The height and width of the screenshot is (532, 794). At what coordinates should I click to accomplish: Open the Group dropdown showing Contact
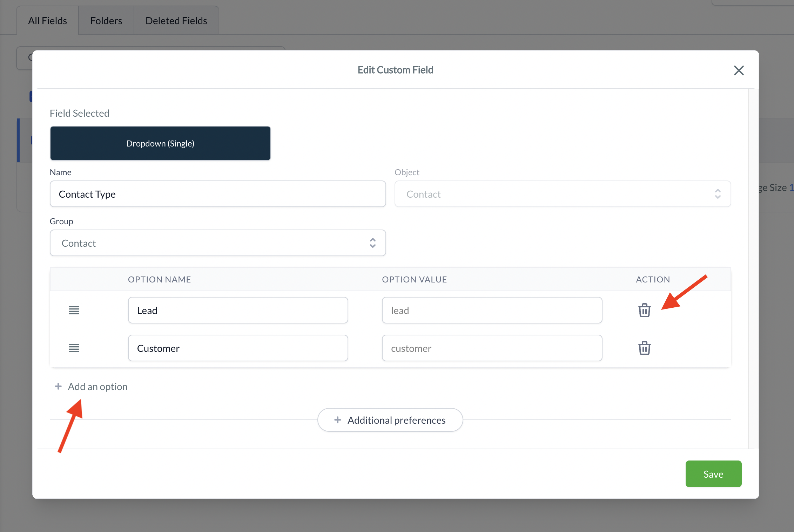pyautogui.click(x=217, y=243)
